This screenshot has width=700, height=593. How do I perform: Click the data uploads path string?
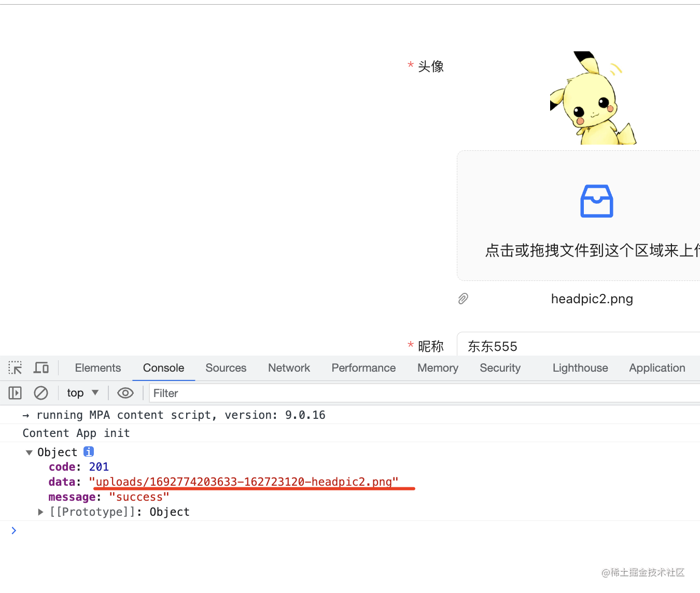coord(244,482)
